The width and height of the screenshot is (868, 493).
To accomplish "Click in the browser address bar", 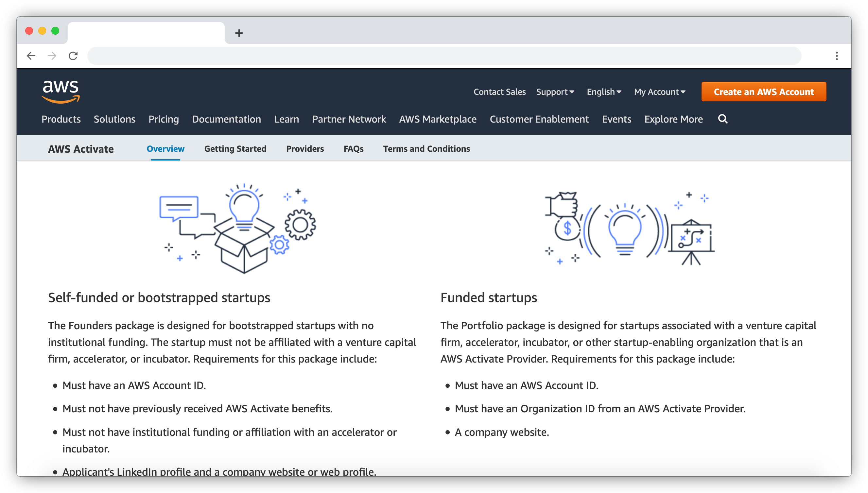I will [x=444, y=56].
